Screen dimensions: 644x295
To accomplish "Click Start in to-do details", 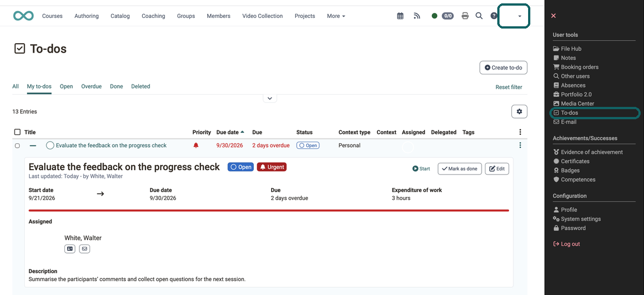I will 421,168.
